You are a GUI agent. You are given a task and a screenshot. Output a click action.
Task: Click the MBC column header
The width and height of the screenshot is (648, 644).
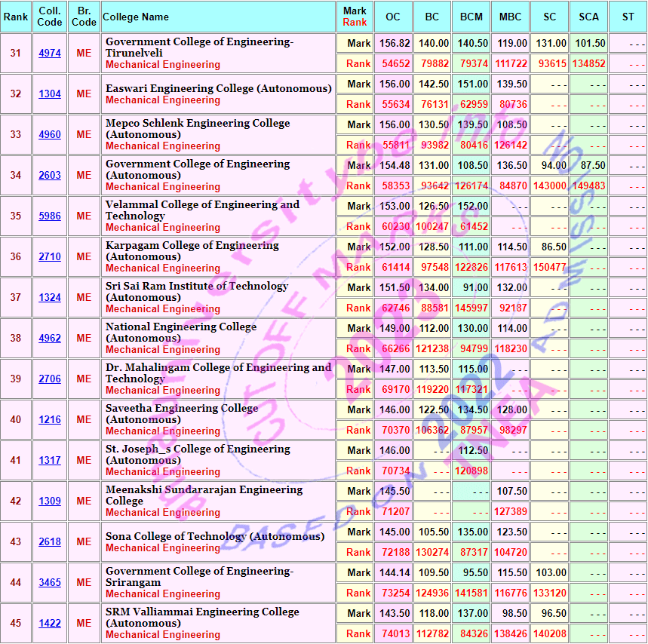pos(510,17)
